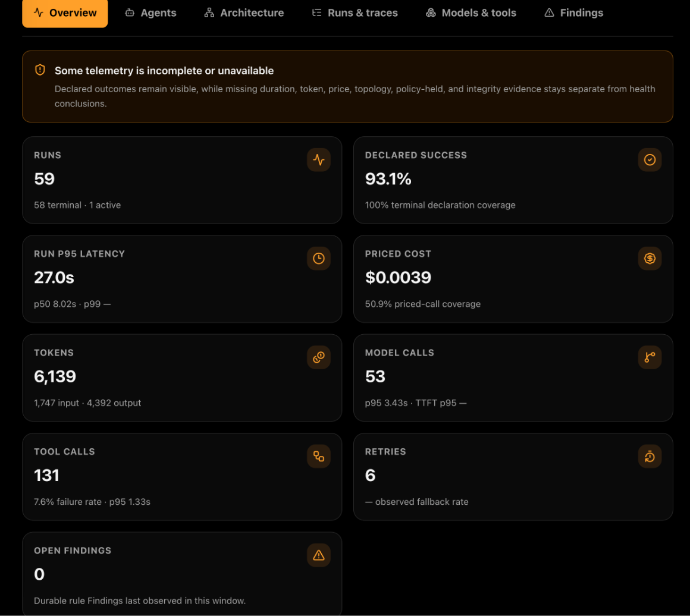
Task: Click the 6,139 tokens value
Action: pos(55,376)
